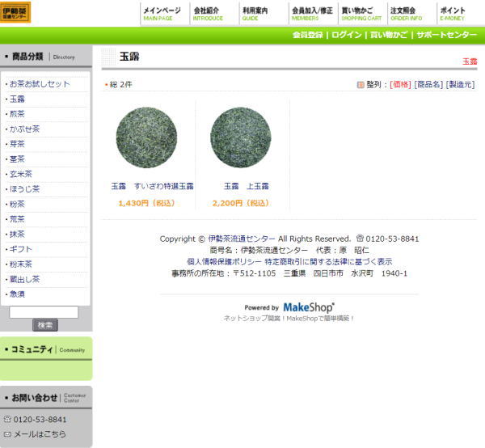
Task: Select the 煎茶 category in sidebar
Action: point(17,114)
